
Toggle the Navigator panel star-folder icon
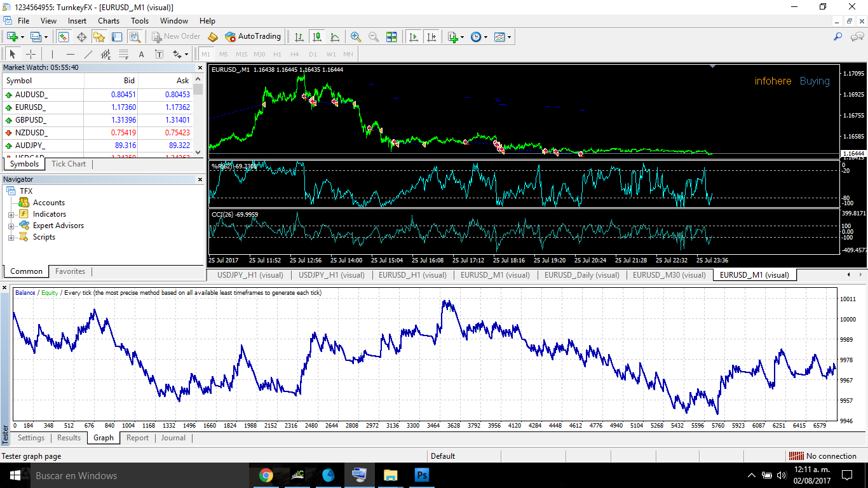click(x=98, y=37)
